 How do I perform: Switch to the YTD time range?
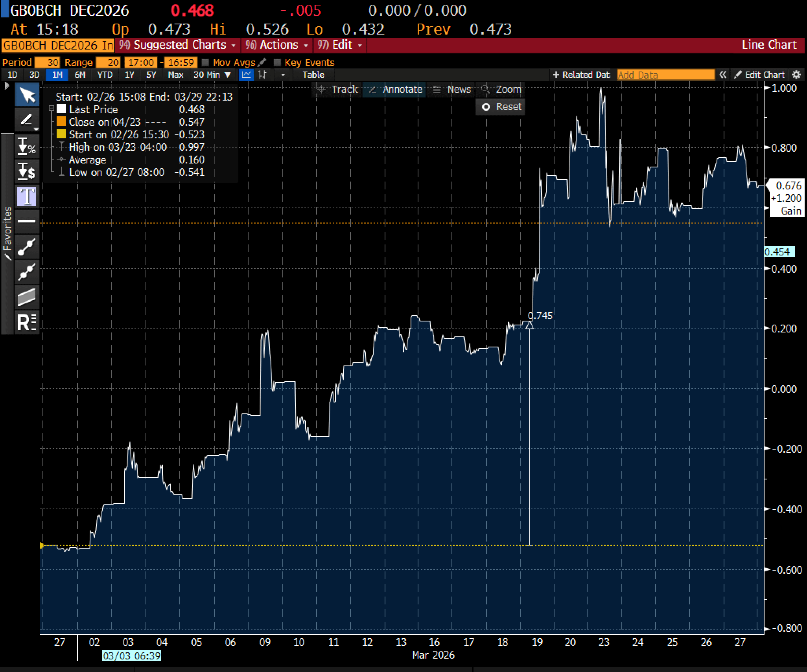coord(105,75)
